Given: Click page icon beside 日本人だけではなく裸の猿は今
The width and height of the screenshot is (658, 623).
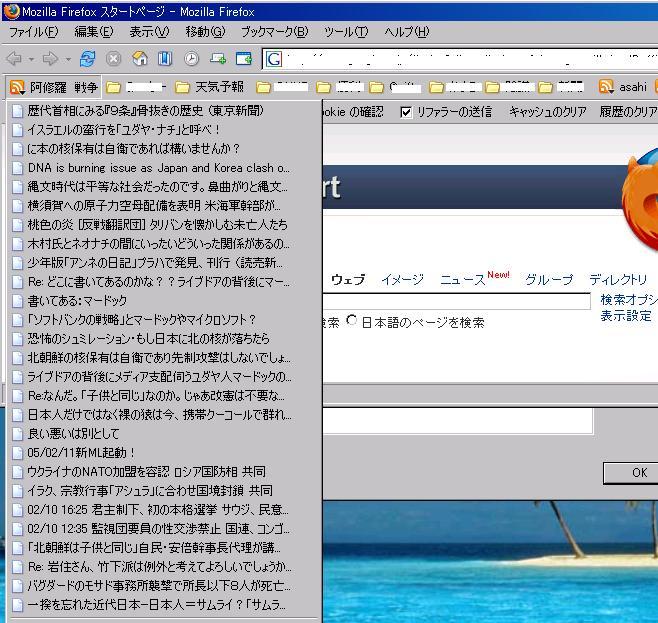Looking at the screenshot, I should coord(17,415).
